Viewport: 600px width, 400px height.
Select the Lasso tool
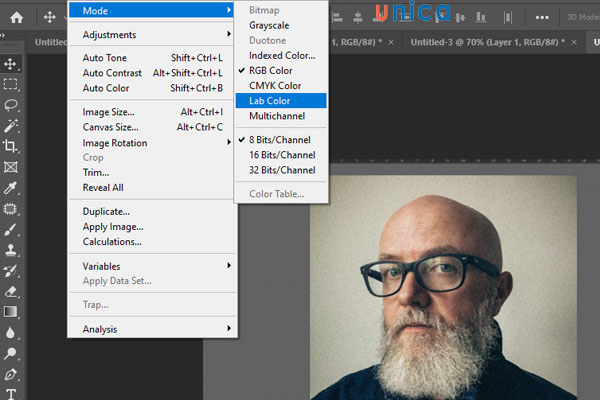[11, 105]
